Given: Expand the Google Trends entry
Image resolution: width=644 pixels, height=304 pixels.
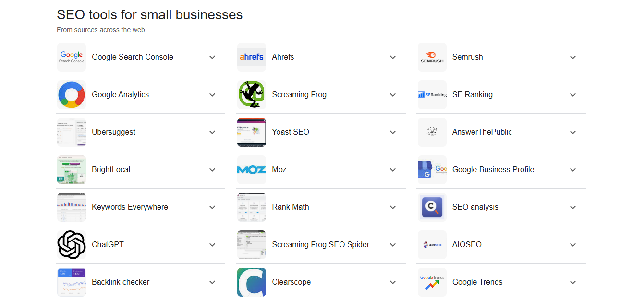Looking at the screenshot, I should [x=573, y=282].
